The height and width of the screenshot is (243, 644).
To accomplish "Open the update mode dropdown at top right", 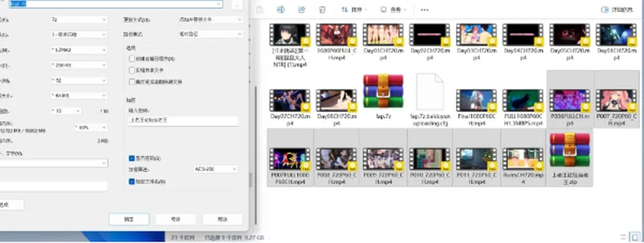I will tap(210, 19).
